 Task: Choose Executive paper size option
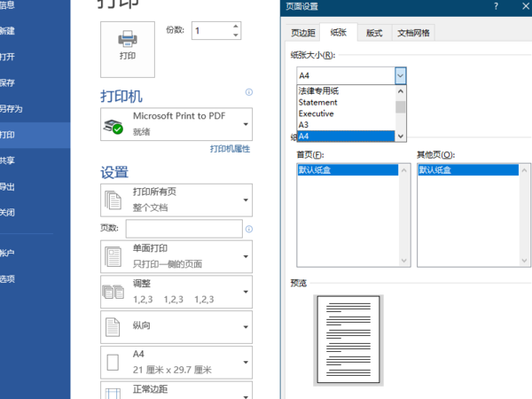[346, 113]
